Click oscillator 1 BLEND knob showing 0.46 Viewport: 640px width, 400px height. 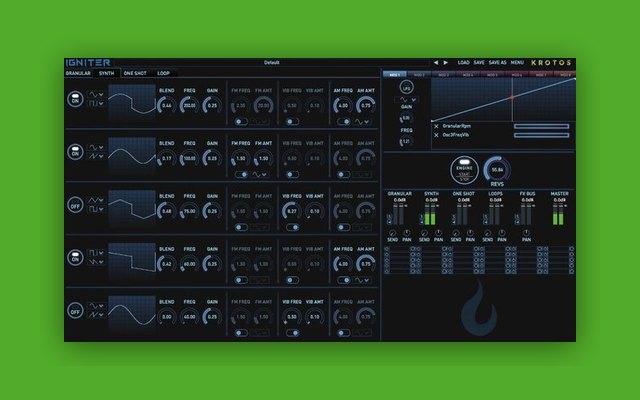(x=167, y=105)
